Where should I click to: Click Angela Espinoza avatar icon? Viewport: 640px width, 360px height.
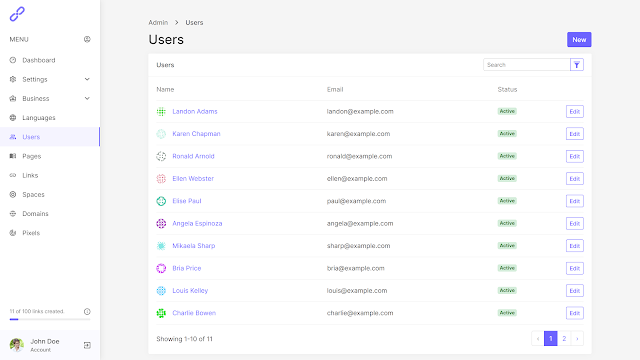click(x=161, y=223)
